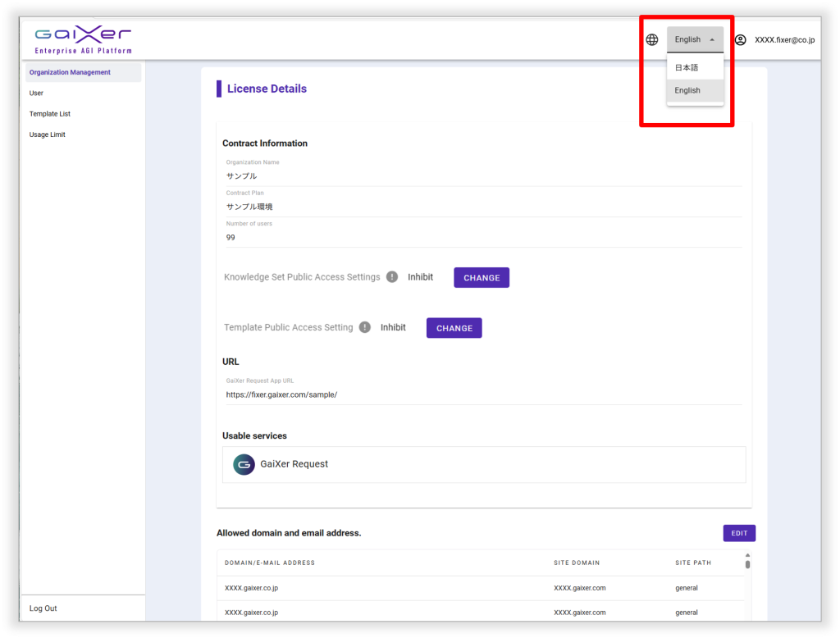Click the GaiXer Request App URL field

tap(482, 394)
